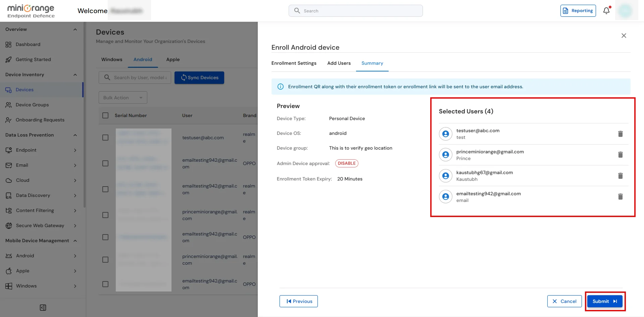Check the second emailtesting942 OPPO device row
Screen dimensions: 644x317
click(105, 237)
